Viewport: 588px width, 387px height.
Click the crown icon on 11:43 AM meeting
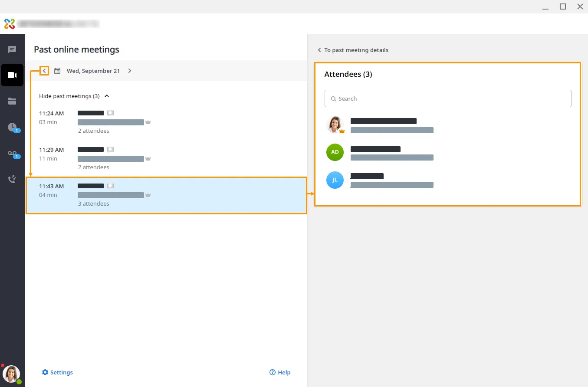click(x=148, y=195)
